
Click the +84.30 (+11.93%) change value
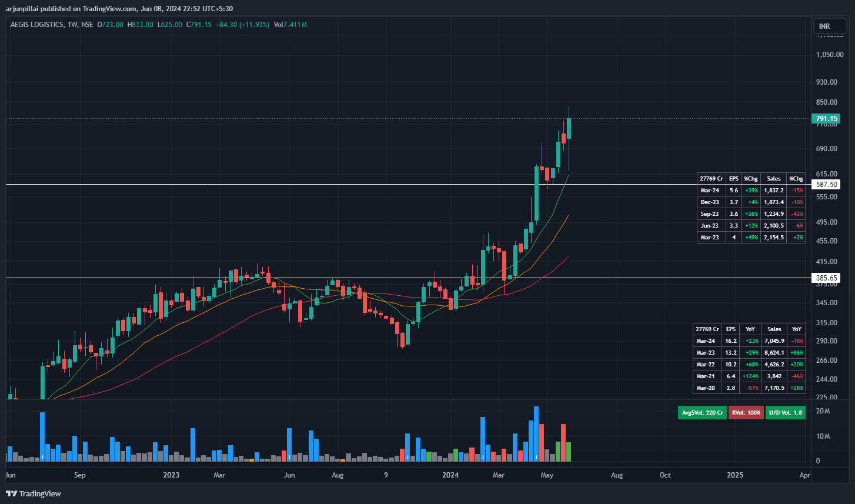tap(243, 25)
